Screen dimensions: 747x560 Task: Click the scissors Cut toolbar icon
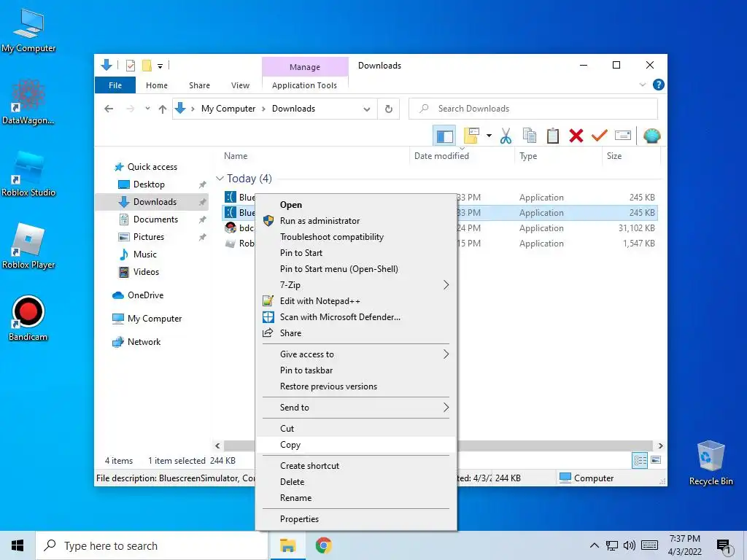coord(506,136)
